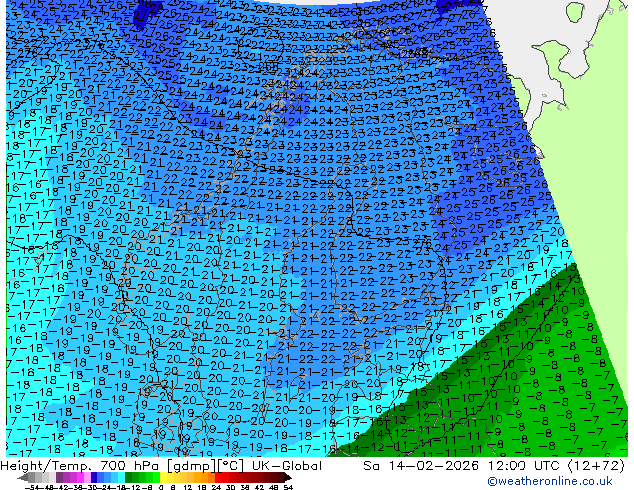Click the gray left arrow end of legend
This screenshot has height=490, width=634.
(x=23, y=477)
